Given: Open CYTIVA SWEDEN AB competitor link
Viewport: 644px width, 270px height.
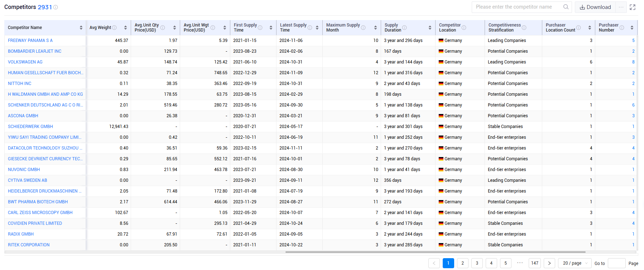Looking at the screenshot, I should click(x=28, y=180).
